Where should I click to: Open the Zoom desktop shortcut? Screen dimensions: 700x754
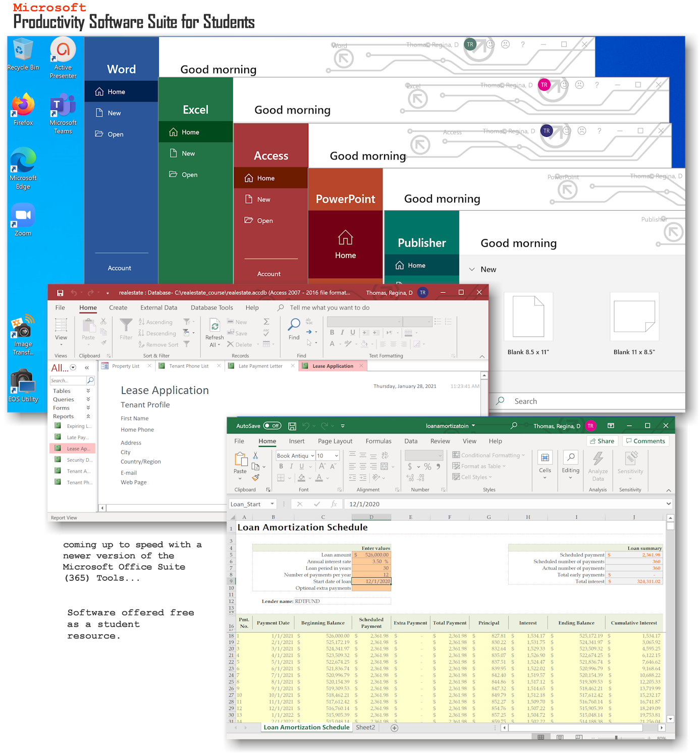23,220
